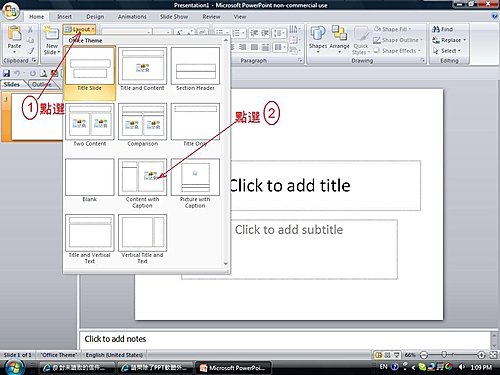
Task: Click the volume speaker tray icon
Action: (462, 367)
